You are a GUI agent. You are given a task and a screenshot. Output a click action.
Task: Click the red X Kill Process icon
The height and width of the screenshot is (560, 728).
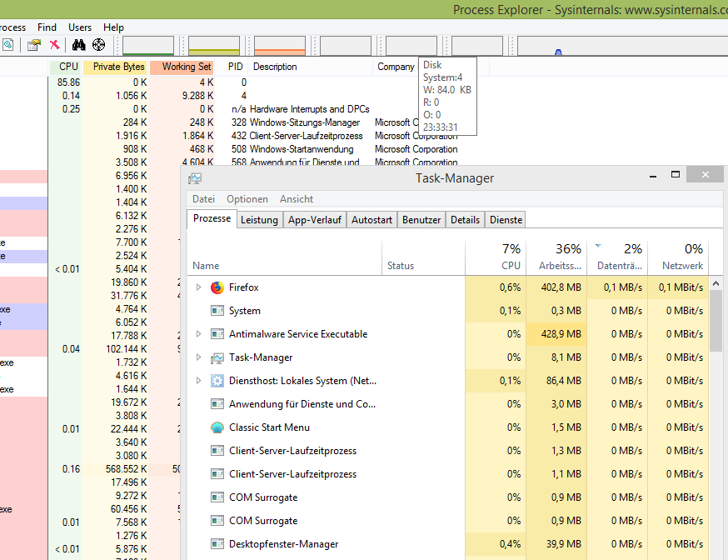coord(55,44)
